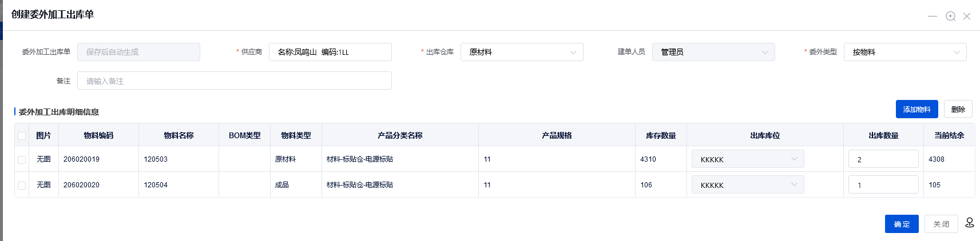Image resolution: width=980 pixels, height=241 pixels.
Task: Check the row for material 206020020
Action: (22, 186)
